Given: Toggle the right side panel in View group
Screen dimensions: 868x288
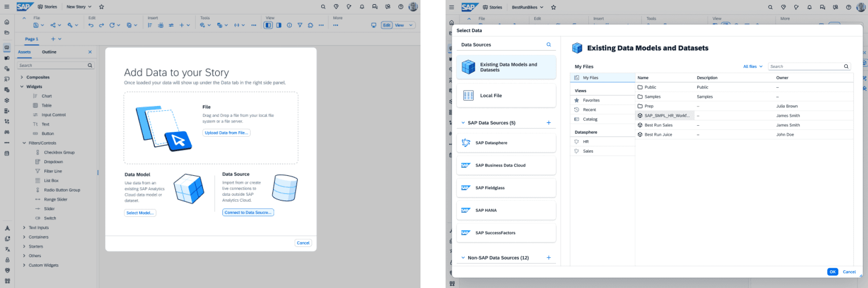Looking at the screenshot, I should click(x=279, y=25).
